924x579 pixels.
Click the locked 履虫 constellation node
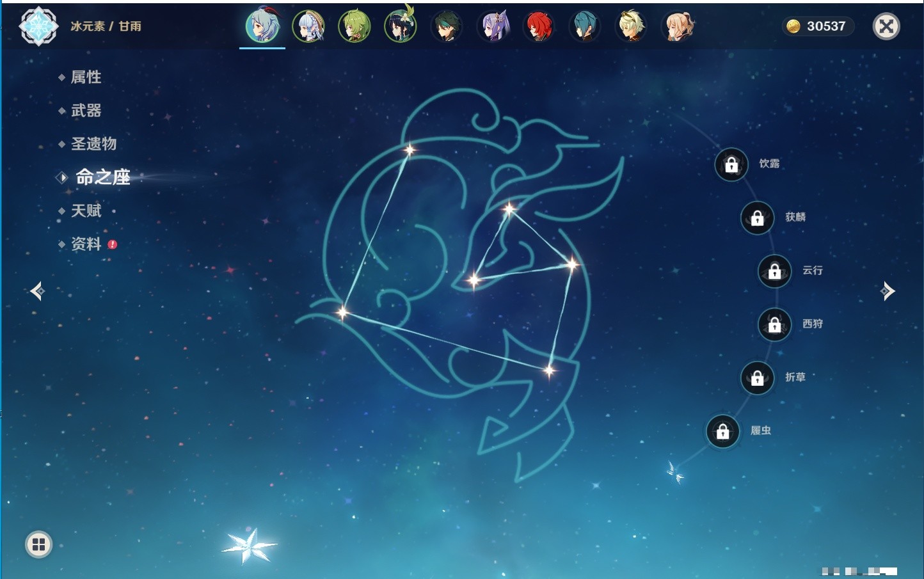pyautogui.click(x=723, y=432)
